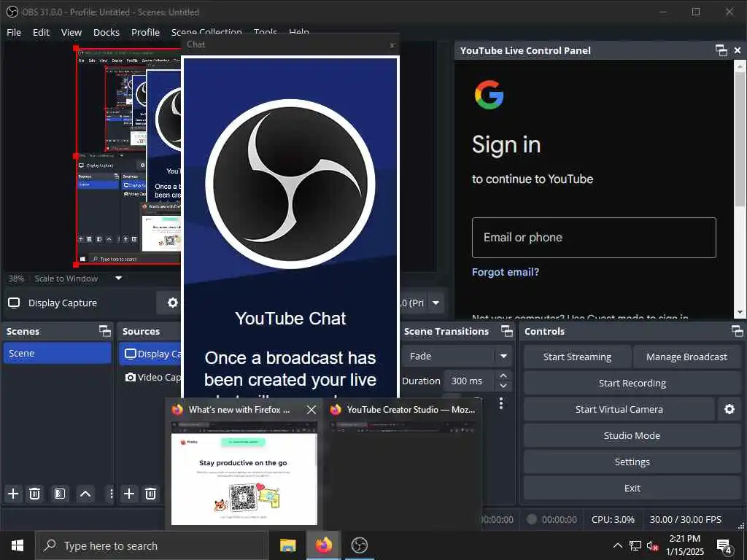Click 30.00 / 30.00 FPS status text

click(x=686, y=519)
